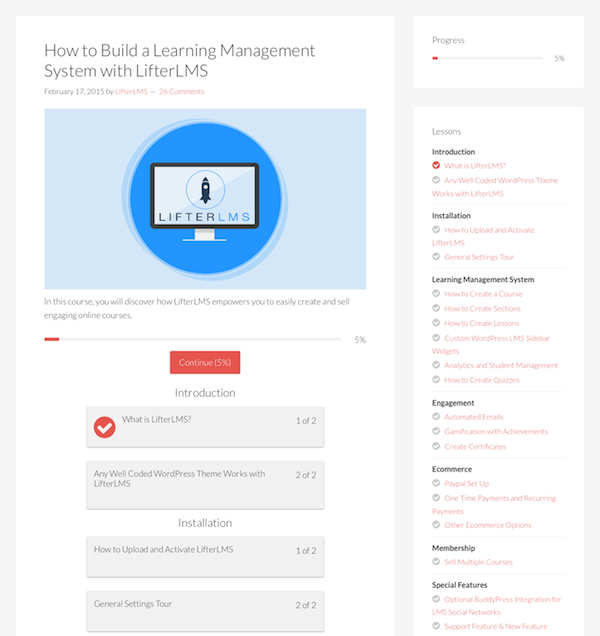Click the Special Features sidebar heading

[459, 585]
